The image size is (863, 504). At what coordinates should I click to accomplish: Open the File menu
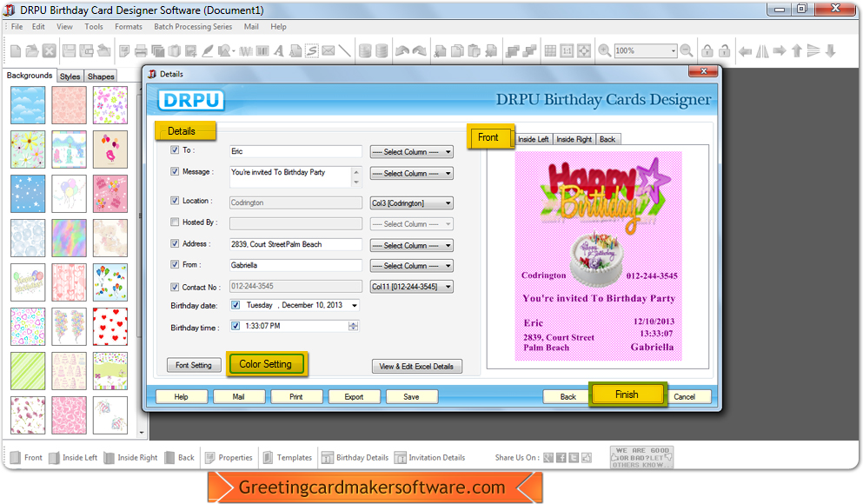coord(17,26)
